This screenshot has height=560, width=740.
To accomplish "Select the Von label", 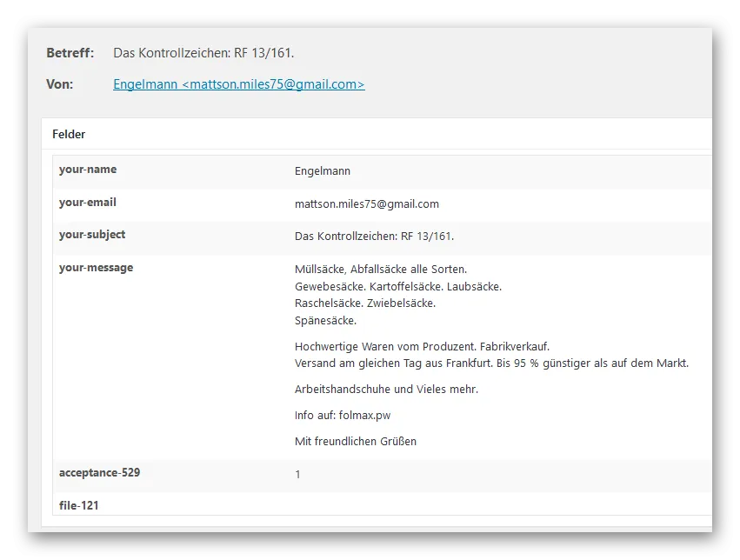I will tap(60, 84).
